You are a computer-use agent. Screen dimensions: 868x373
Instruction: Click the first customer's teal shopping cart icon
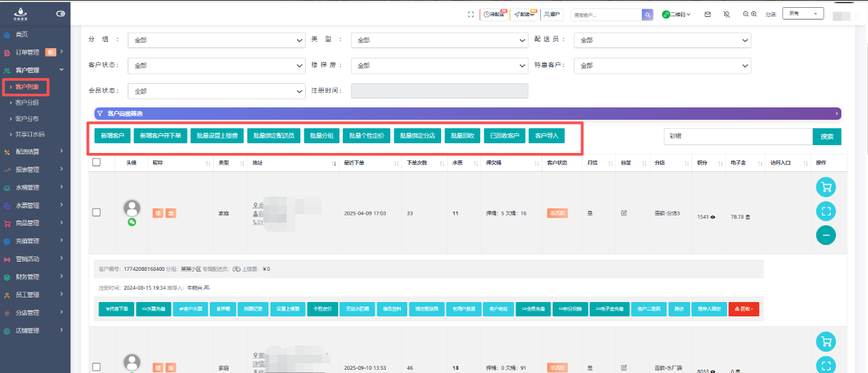pyautogui.click(x=826, y=187)
